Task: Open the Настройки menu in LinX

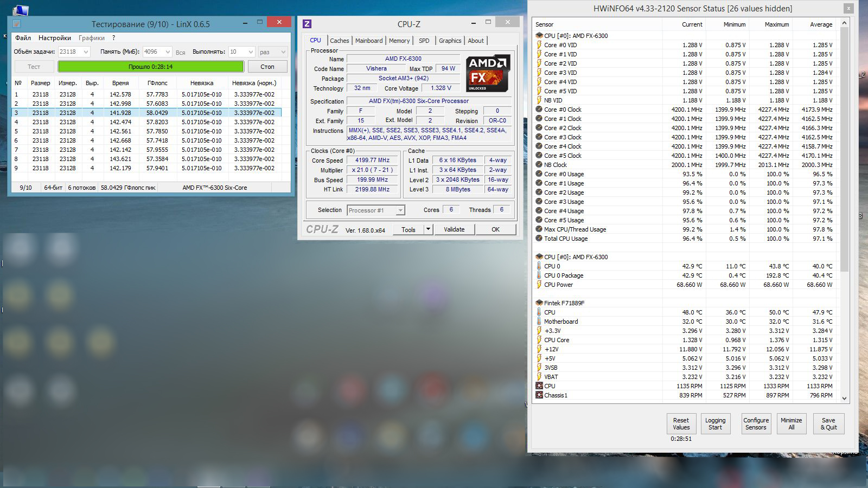Action: (55, 38)
